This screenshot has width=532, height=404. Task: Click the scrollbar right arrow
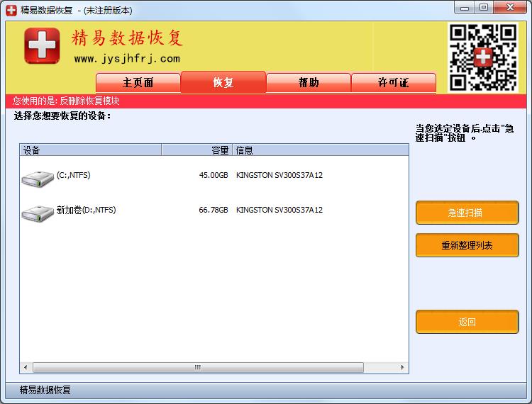pos(403,368)
